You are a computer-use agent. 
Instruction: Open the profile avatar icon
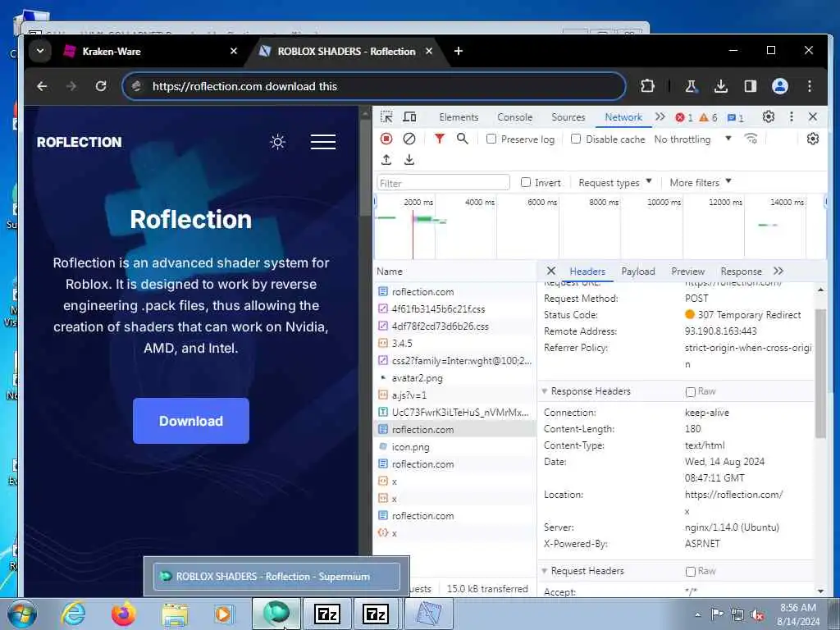click(779, 86)
